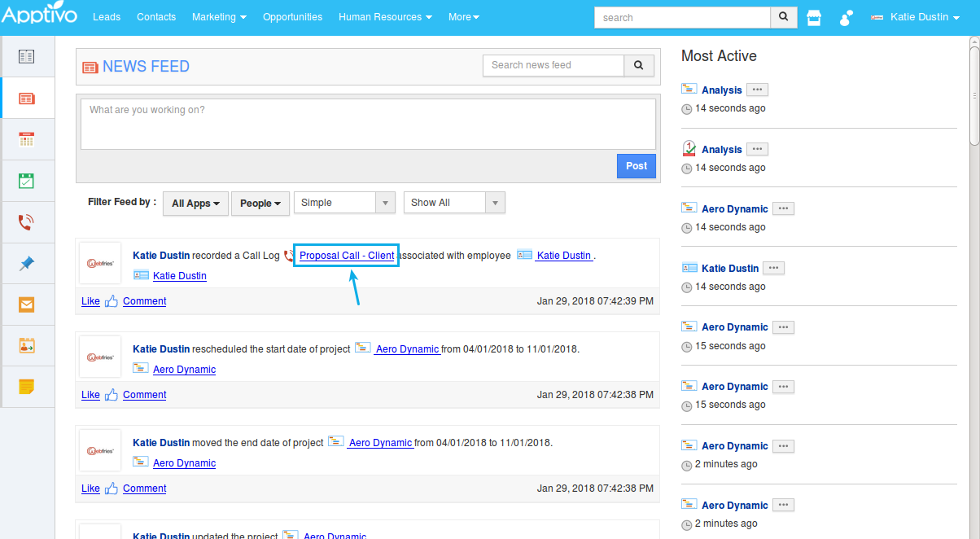Open the app store icon in header
980x539 pixels.
click(814, 18)
